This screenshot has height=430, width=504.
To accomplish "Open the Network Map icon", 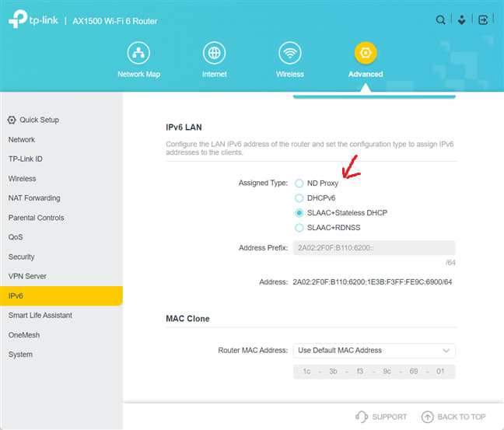I will [x=138, y=54].
